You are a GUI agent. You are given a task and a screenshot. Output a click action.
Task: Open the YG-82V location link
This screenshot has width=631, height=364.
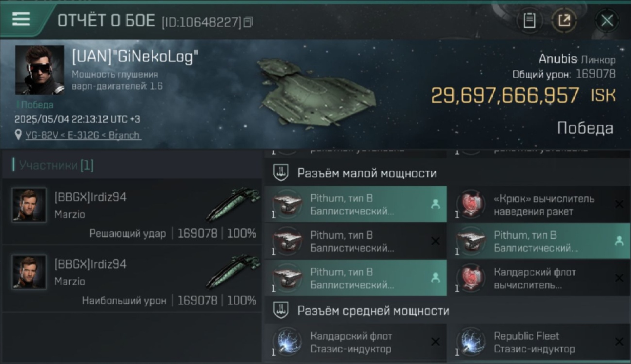click(83, 135)
